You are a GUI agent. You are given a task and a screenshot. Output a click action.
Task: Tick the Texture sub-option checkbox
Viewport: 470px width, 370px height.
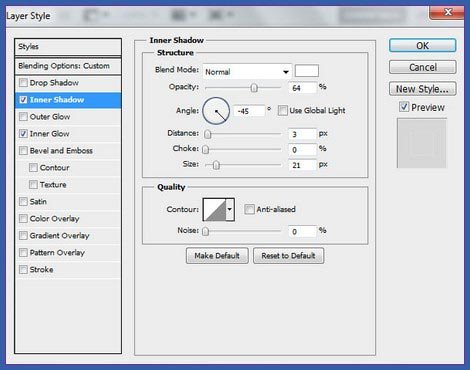33,184
